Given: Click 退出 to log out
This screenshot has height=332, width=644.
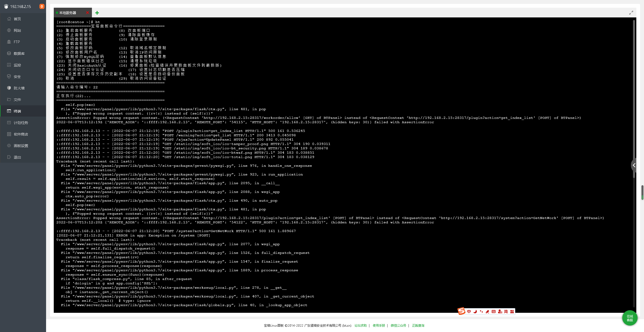Looking at the screenshot, I should [x=17, y=157].
